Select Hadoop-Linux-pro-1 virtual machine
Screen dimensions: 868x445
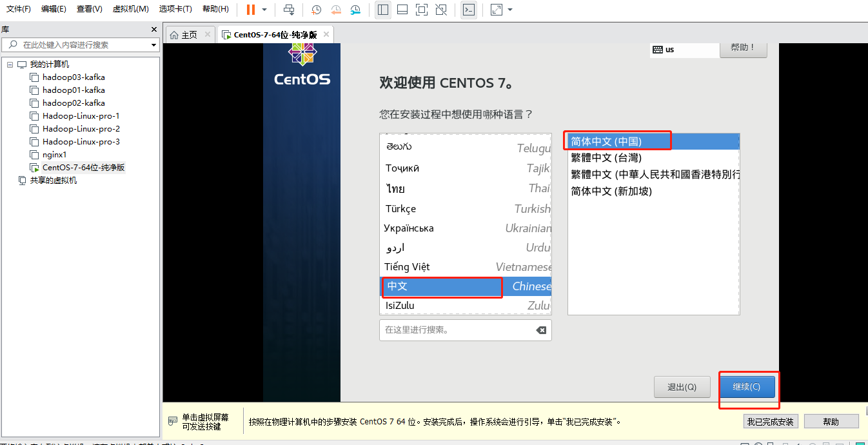coord(81,116)
